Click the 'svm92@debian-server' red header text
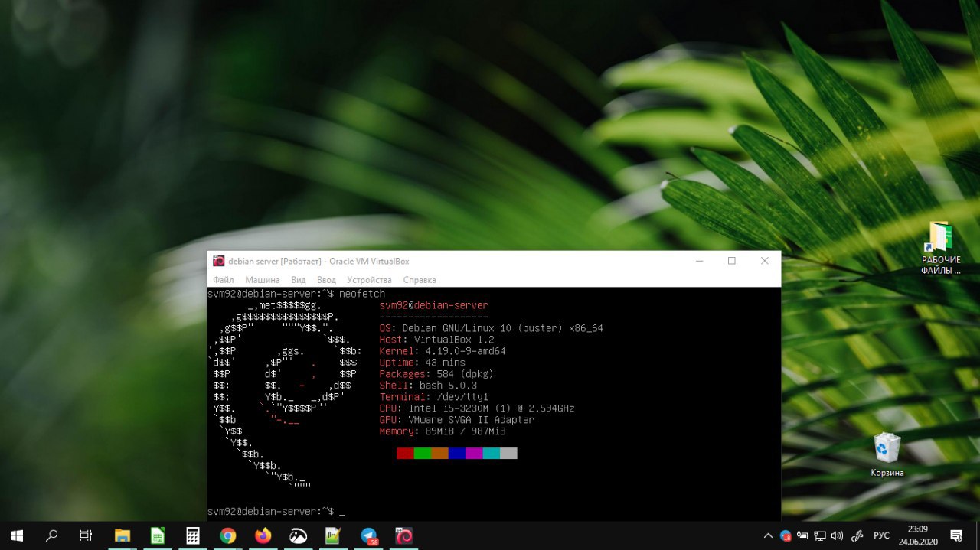The height and width of the screenshot is (550, 980). click(434, 305)
